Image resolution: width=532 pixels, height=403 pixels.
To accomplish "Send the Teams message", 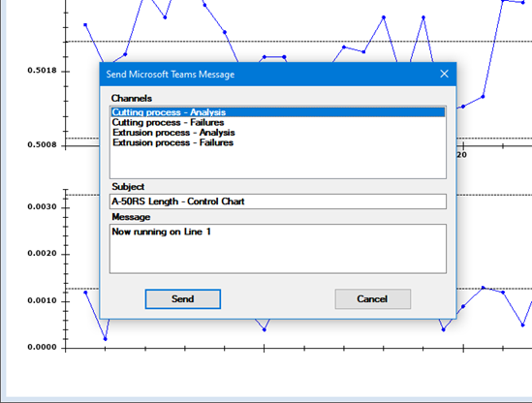I will point(183,298).
